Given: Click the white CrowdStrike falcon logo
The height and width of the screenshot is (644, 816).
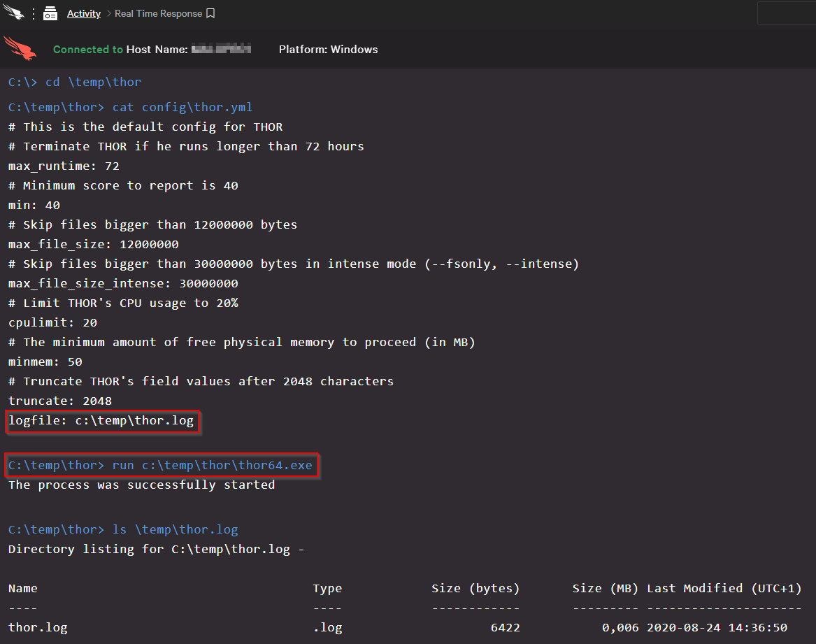Looking at the screenshot, I should (13, 13).
